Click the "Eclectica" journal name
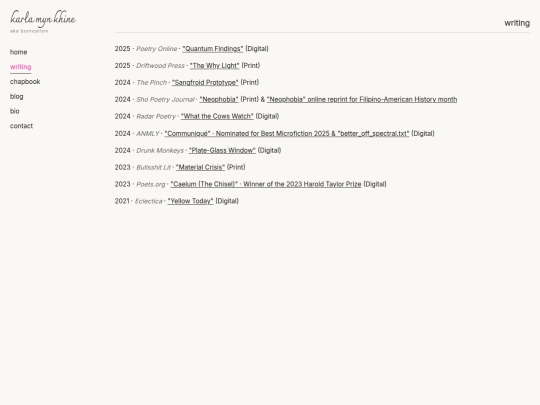 point(148,201)
